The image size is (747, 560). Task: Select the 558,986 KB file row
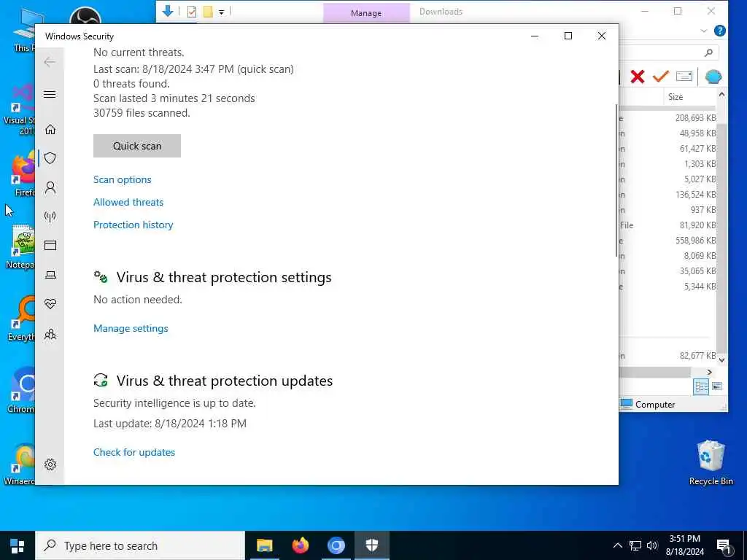668,241
